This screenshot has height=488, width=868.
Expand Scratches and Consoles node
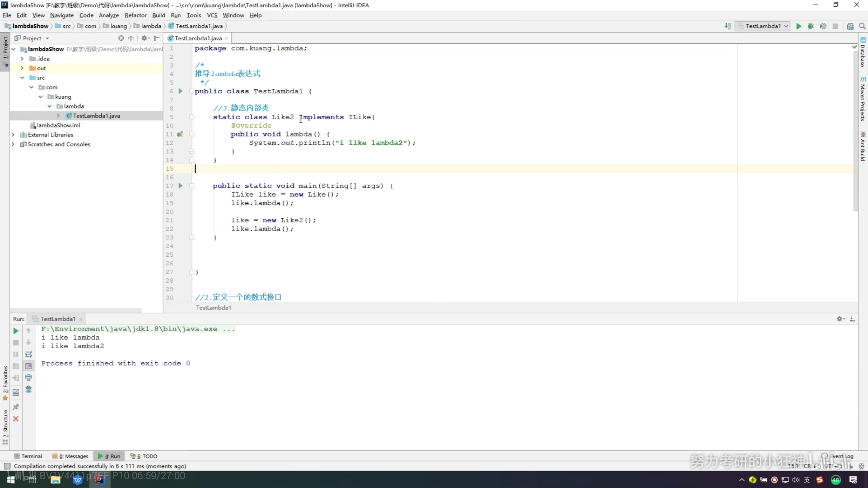pos(13,144)
